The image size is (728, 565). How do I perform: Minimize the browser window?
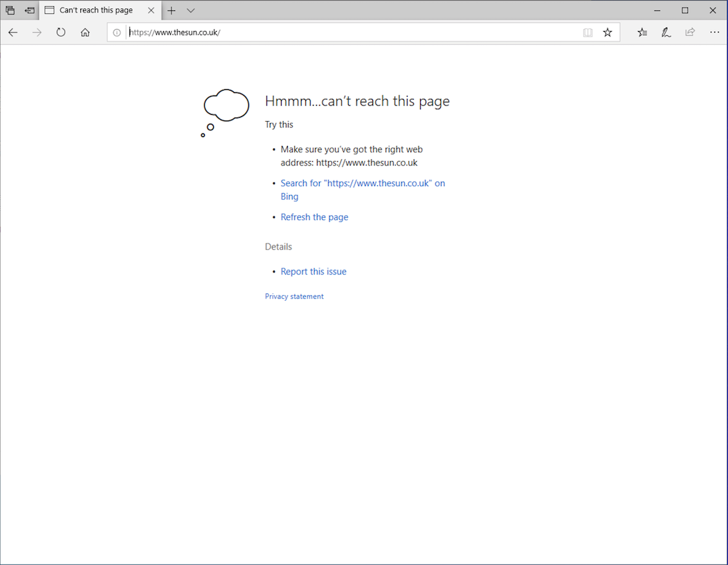tap(657, 10)
